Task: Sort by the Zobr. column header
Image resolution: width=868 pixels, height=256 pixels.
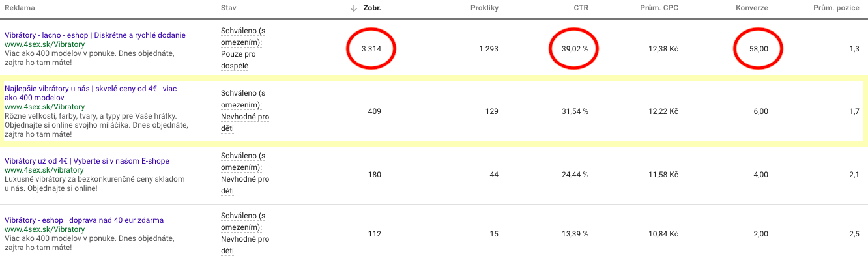Action: click(x=371, y=8)
